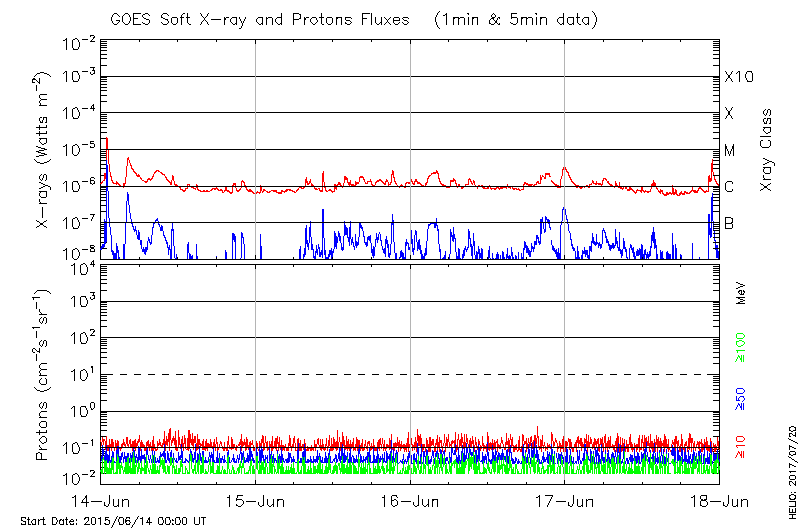Click the red ≥10 MeV legend label
800x530 pixels.
(x=741, y=443)
